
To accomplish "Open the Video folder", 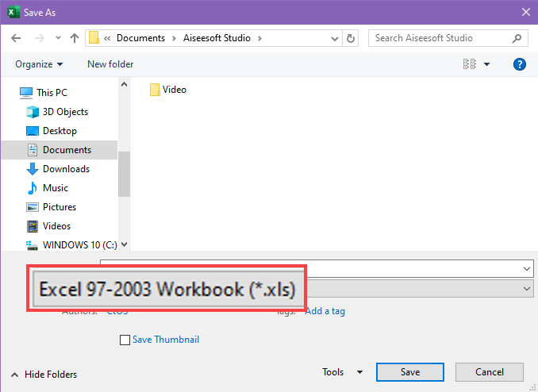I will [x=168, y=90].
